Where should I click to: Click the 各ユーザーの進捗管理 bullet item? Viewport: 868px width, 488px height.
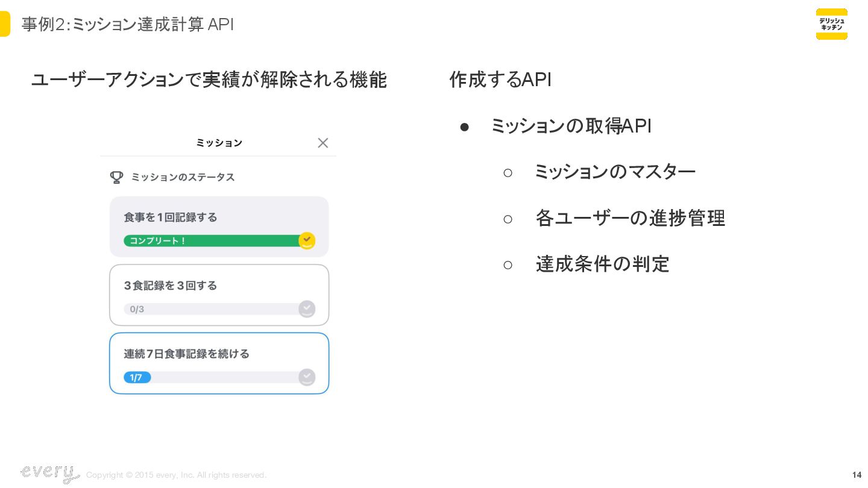631,218
